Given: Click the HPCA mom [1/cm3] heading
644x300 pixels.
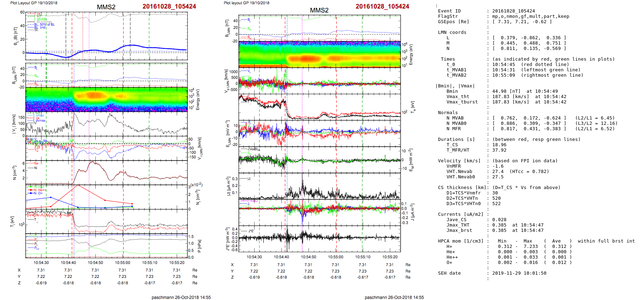Looking at the screenshot, I should pos(461,241).
